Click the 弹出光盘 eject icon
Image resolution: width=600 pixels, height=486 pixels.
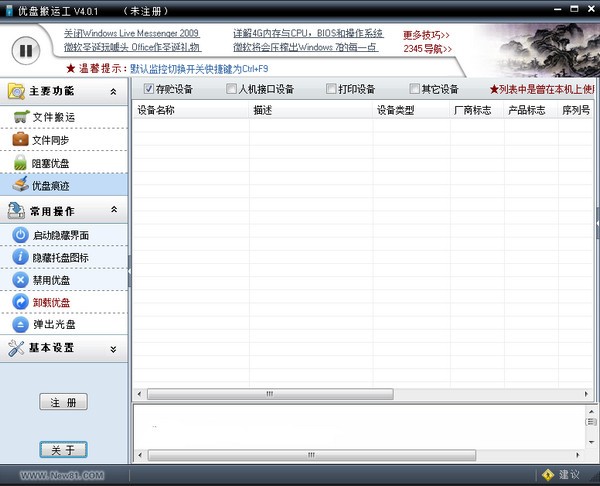click(x=21, y=325)
